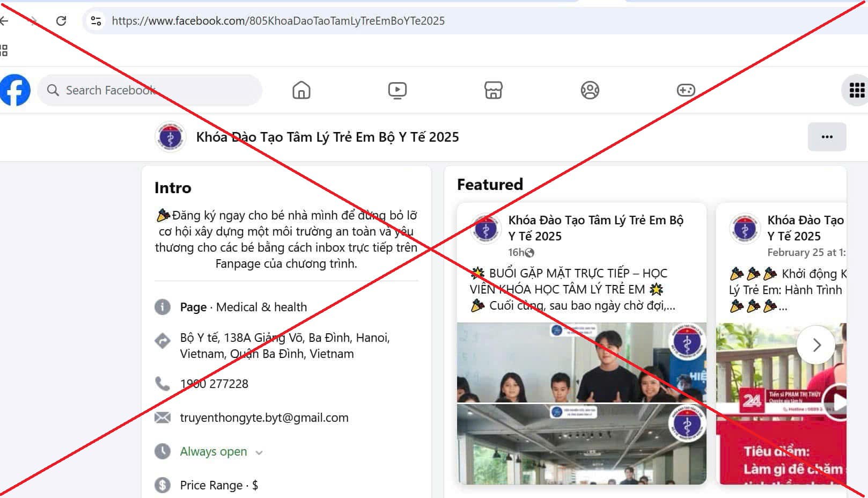Open the Groups icon in top navigation
The width and height of the screenshot is (868, 498).
[590, 90]
